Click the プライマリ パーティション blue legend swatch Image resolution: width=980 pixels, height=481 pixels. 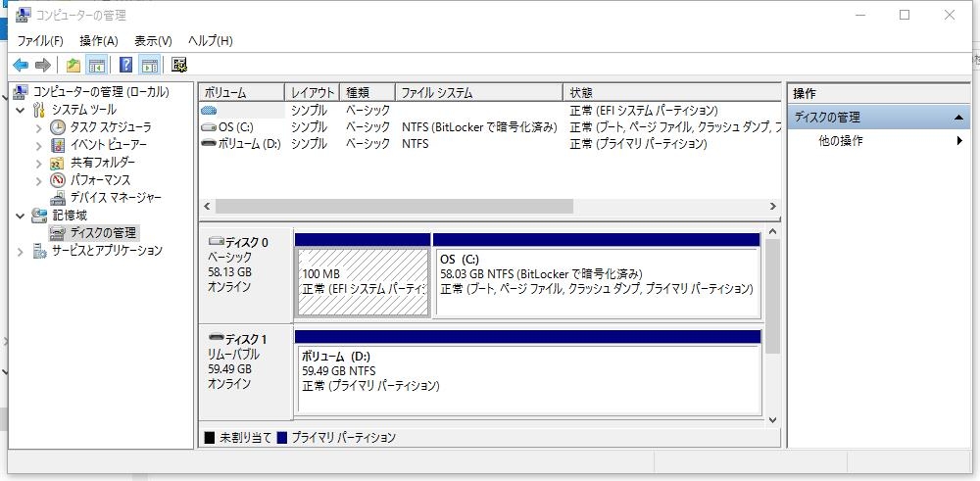coord(282,438)
